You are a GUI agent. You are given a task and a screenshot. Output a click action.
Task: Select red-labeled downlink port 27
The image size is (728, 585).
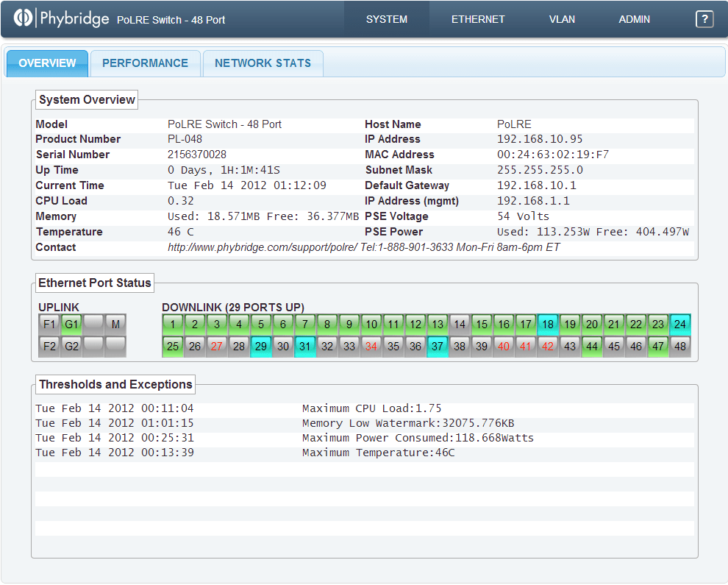(217, 347)
